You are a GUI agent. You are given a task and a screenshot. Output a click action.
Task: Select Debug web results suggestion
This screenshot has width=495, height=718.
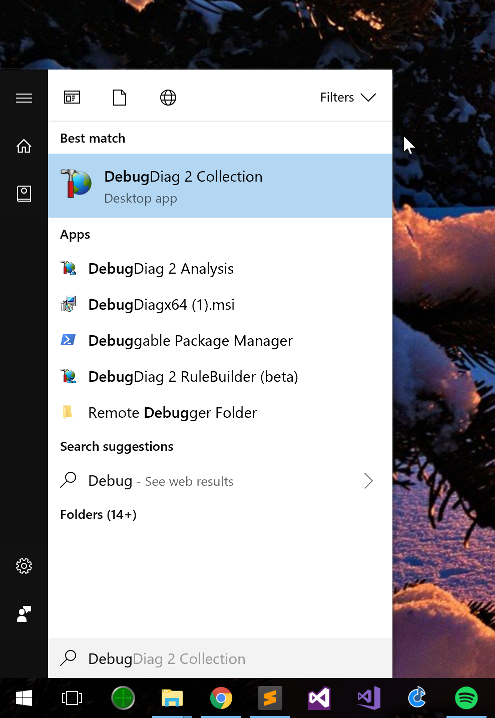(220, 481)
